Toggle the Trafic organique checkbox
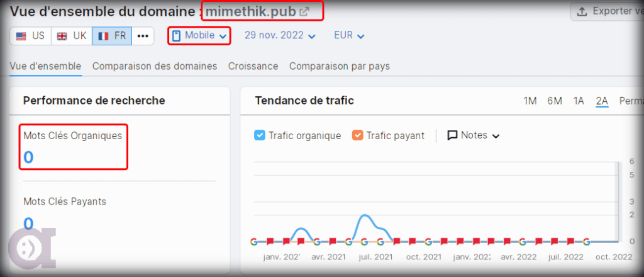Image resolution: width=644 pixels, height=277 pixels. 260,135
